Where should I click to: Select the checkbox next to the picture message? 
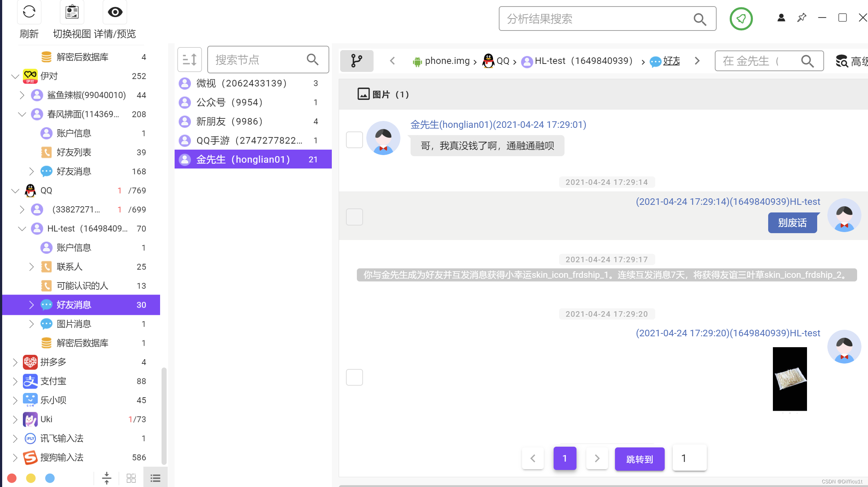click(354, 377)
